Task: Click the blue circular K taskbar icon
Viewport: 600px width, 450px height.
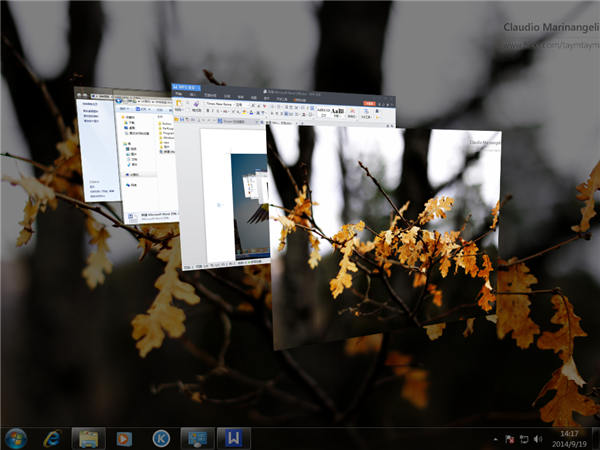Action: coord(160,438)
